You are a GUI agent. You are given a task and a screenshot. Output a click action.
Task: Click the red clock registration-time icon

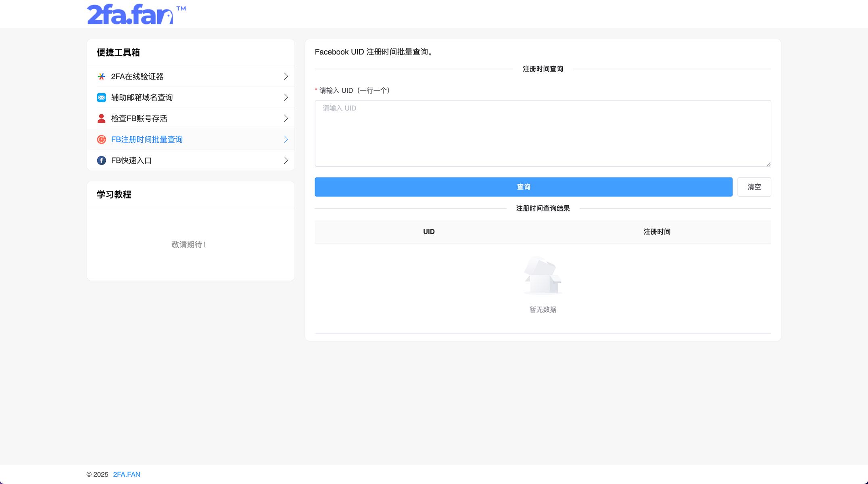pos(102,140)
